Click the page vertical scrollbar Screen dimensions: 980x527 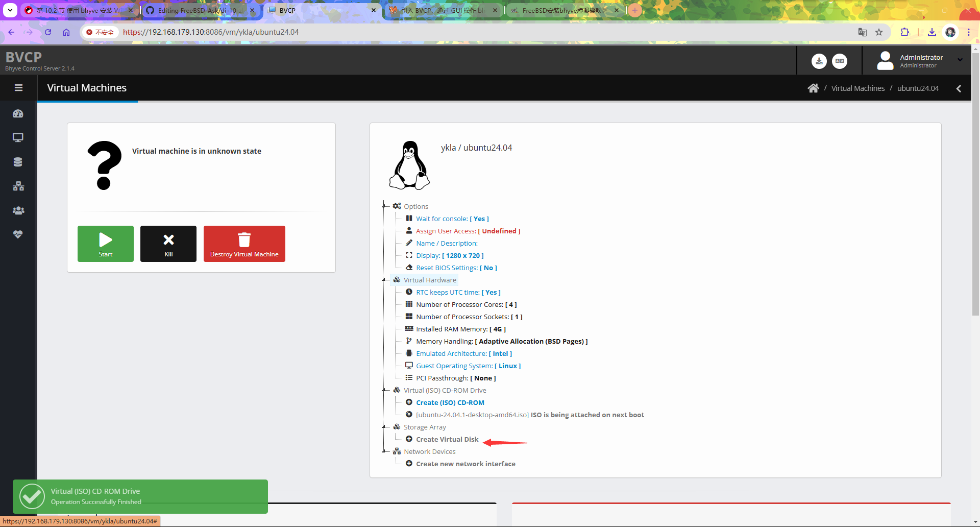[x=975, y=184]
